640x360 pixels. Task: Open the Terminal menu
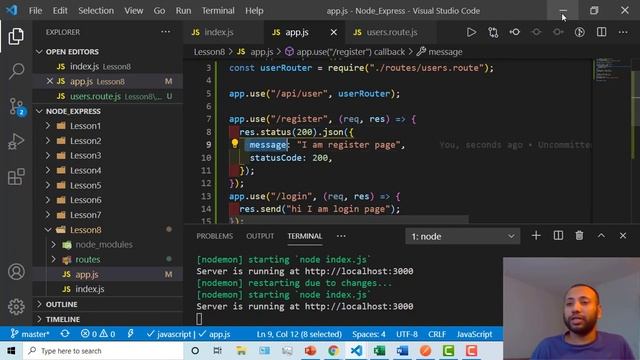pyautogui.click(x=218, y=11)
